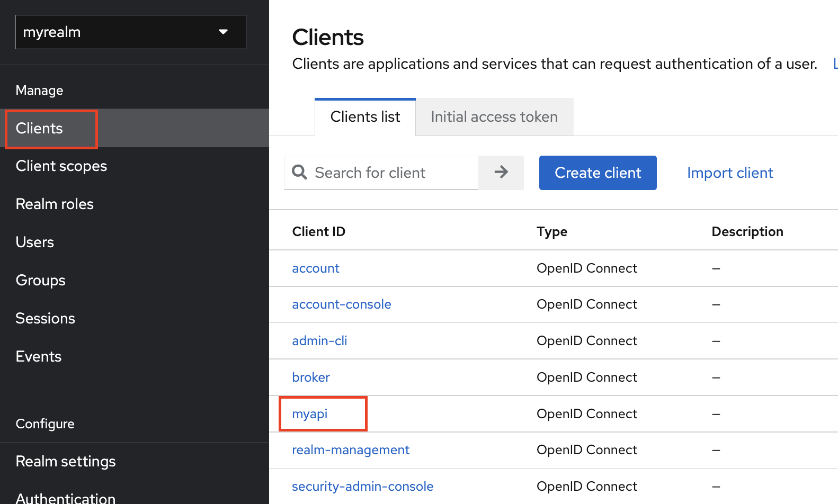Navigate to Realm roles
The image size is (838, 504).
[55, 204]
